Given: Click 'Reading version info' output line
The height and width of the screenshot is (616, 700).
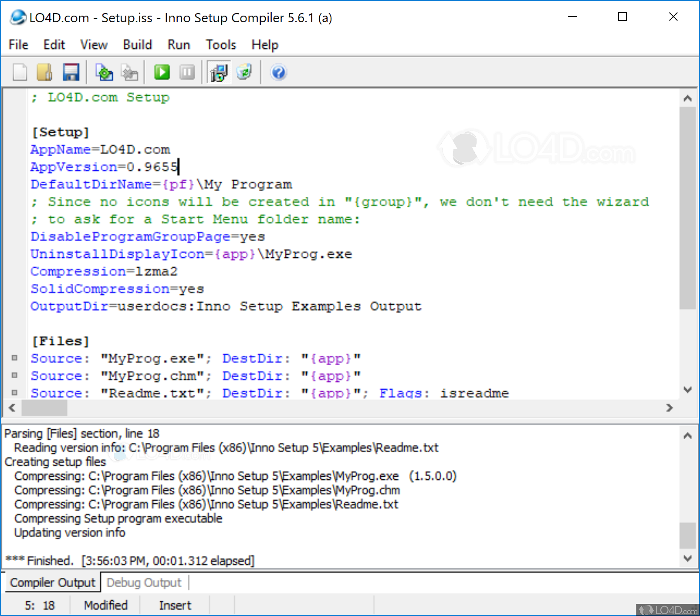Looking at the screenshot, I should (226, 448).
